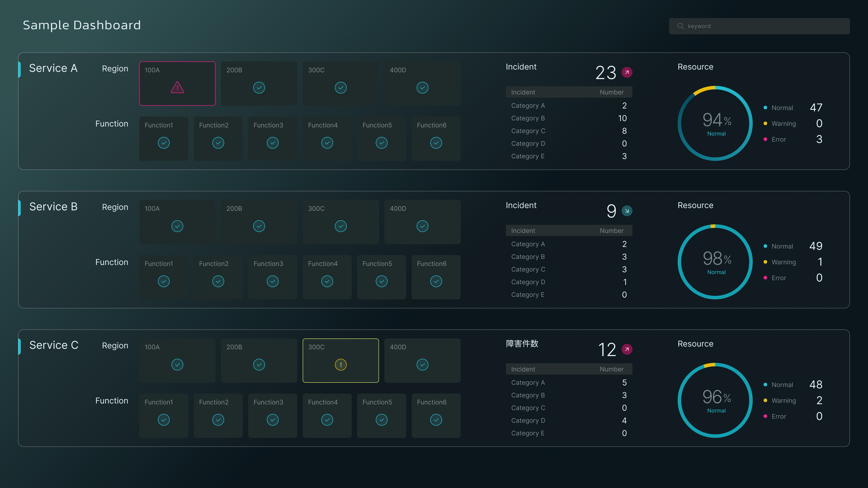Click the Service B section heading
Image resolution: width=868 pixels, height=488 pixels.
(x=53, y=207)
